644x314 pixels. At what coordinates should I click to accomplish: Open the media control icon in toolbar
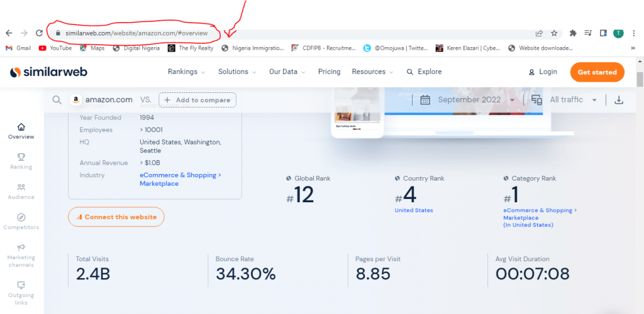(588, 33)
